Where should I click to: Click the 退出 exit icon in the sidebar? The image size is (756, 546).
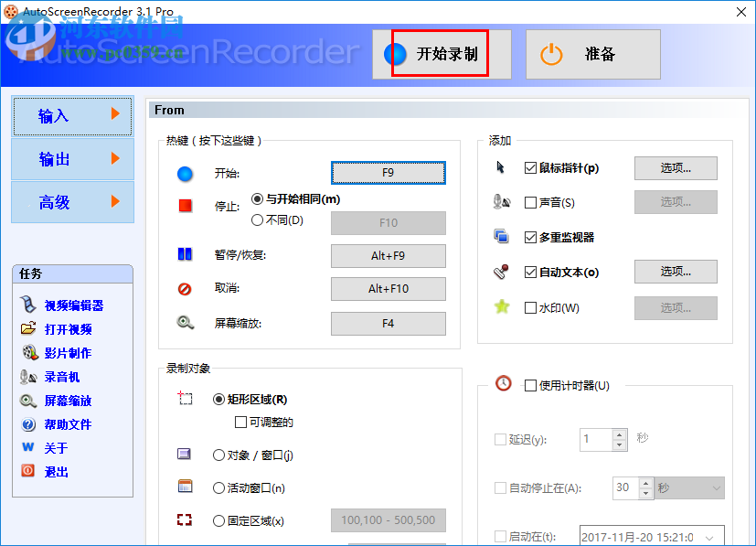[x=27, y=471]
